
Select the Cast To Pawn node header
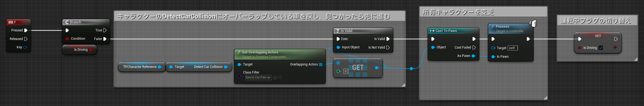453,31
